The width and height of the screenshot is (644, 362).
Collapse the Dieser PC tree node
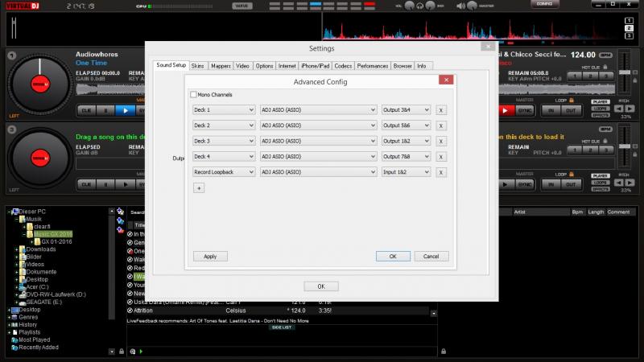click(x=9, y=212)
